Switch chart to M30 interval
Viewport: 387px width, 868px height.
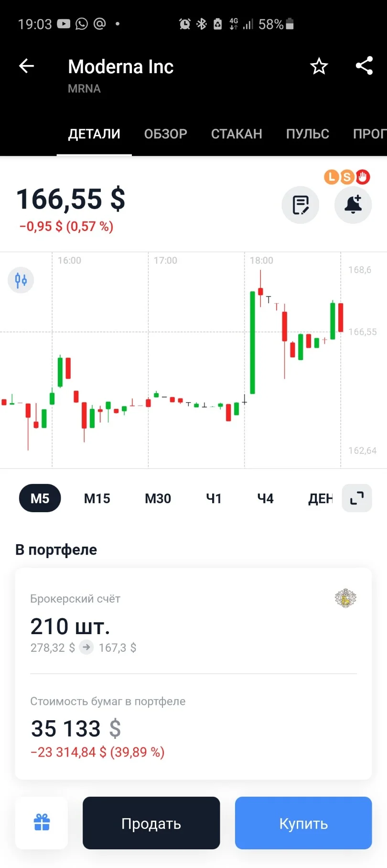pos(158,498)
